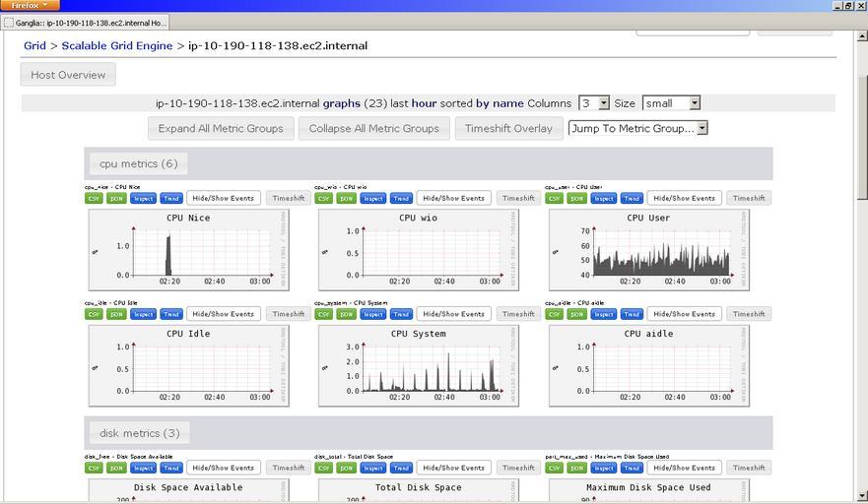Image resolution: width=868 pixels, height=504 pixels.
Task: Open the Firefox application menu
Action: (x=30, y=5)
